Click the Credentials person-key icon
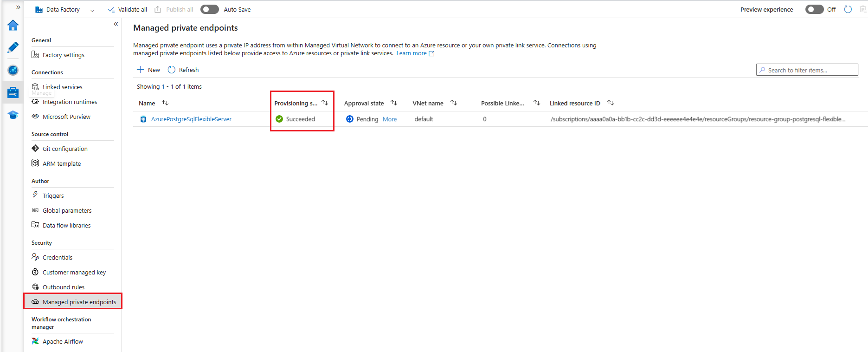 [35, 257]
